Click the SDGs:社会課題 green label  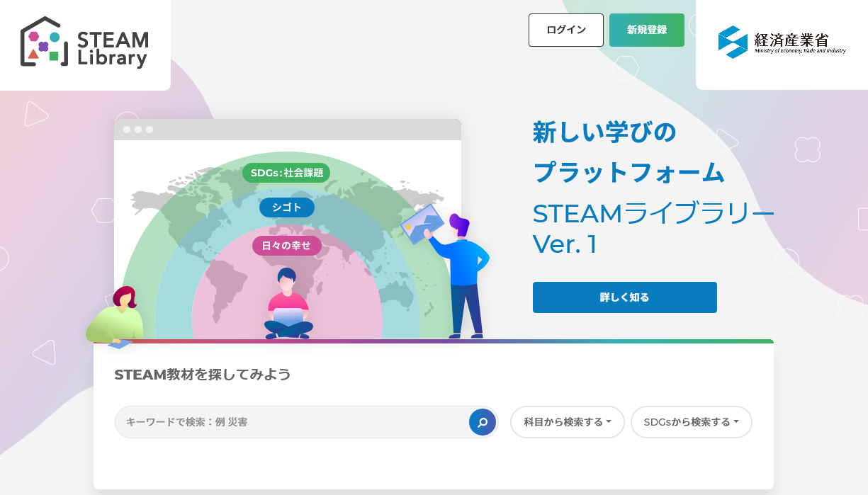coord(286,173)
